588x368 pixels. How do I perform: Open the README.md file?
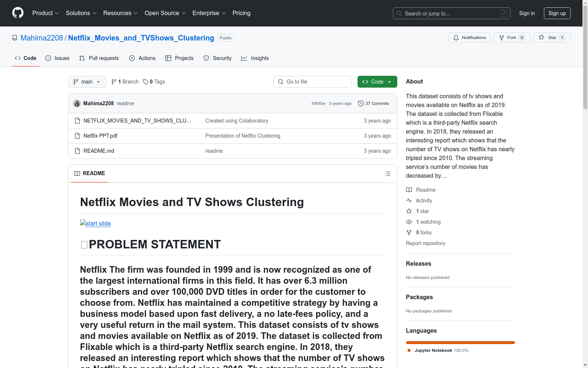(x=99, y=151)
